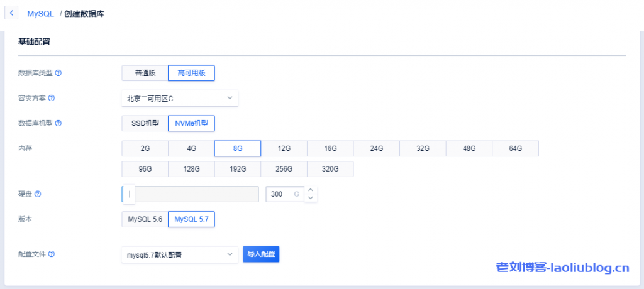Viewport: 644px width, 289px height.
Task: Decrease disk size with down stepper arrow
Action: 310,198
